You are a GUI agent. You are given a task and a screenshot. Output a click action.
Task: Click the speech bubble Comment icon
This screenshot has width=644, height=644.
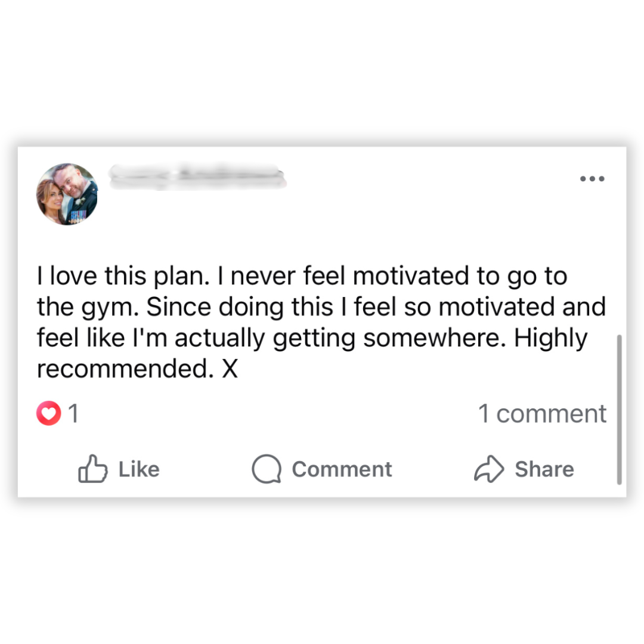pyautogui.click(x=266, y=469)
